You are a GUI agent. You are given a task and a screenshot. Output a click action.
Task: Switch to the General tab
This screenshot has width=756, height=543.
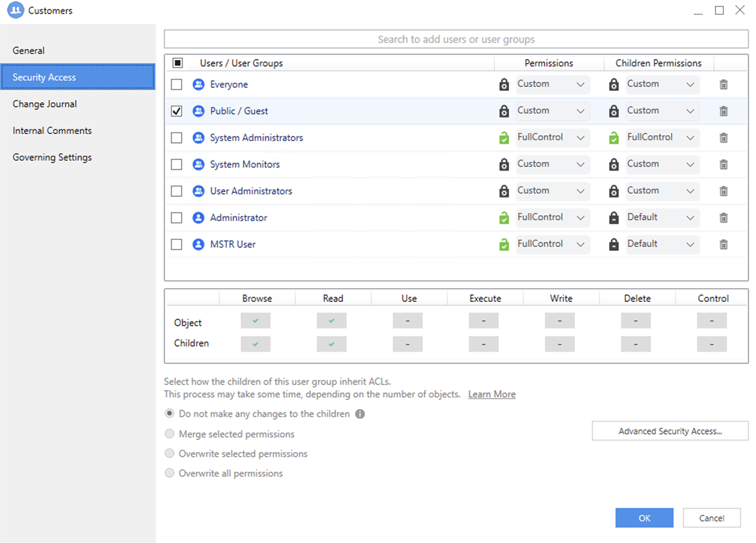pyautogui.click(x=29, y=50)
